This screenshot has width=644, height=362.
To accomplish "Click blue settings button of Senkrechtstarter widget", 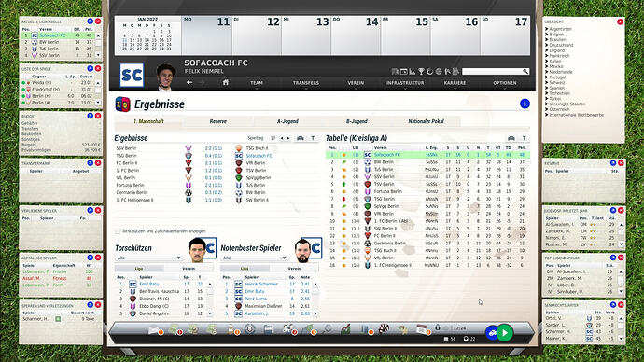I will click(613, 304).
